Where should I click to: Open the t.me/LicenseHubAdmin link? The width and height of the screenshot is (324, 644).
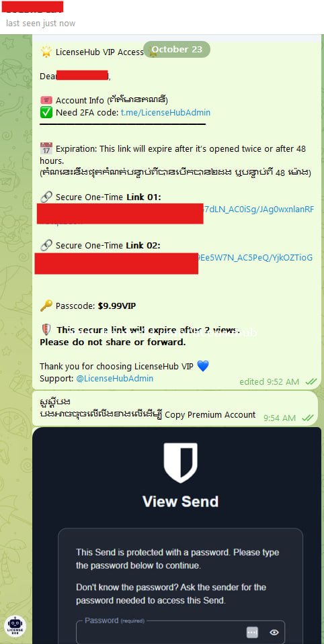tap(165, 112)
